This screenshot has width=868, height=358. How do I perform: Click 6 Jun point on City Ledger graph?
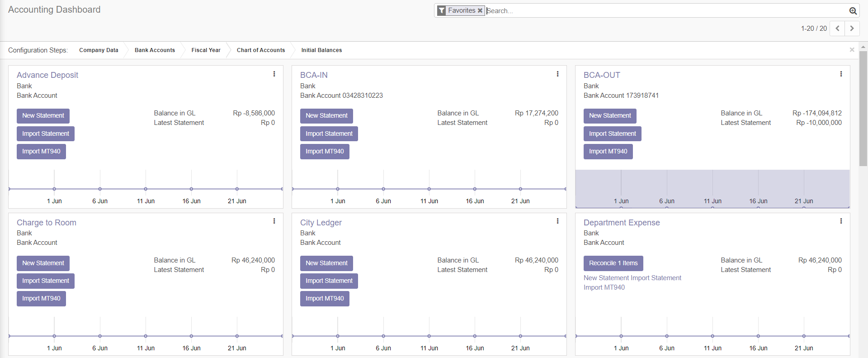tap(383, 336)
